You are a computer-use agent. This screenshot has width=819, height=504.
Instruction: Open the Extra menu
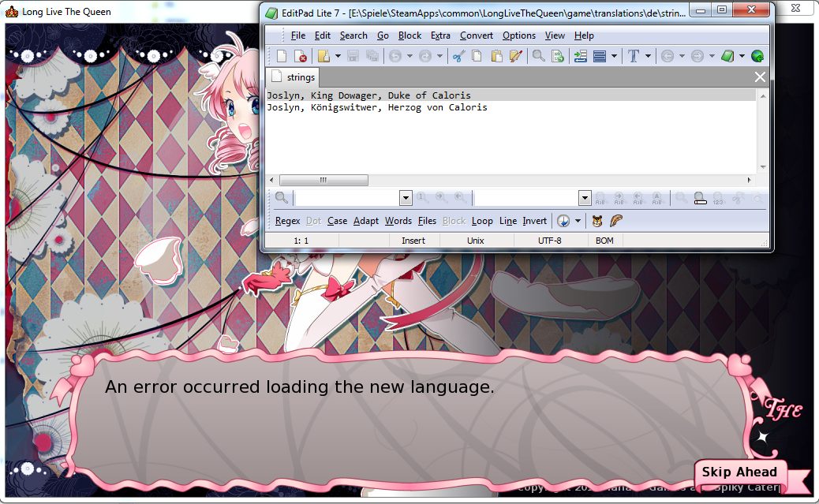point(440,35)
